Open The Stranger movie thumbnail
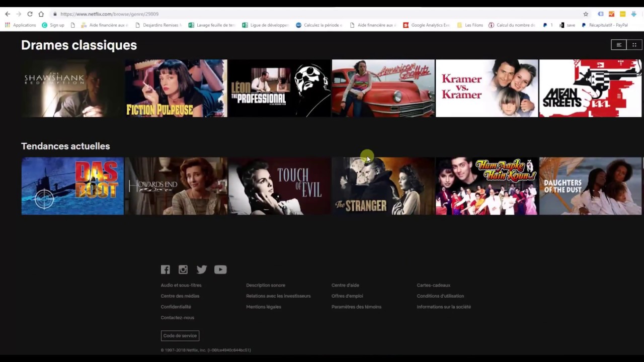The width and height of the screenshot is (644, 362). (383, 186)
